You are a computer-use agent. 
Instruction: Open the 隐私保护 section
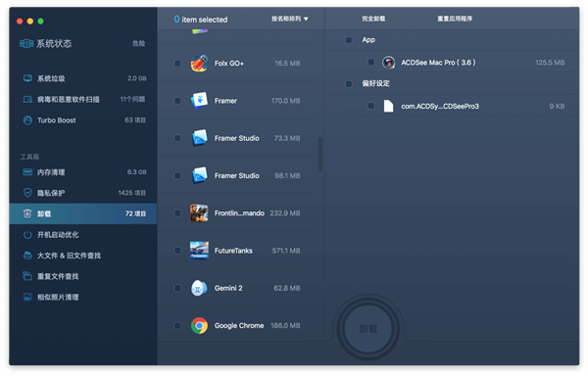click(83, 193)
